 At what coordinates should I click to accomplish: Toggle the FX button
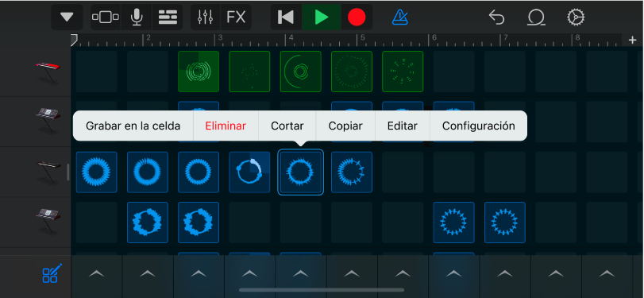[x=236, y=17]
